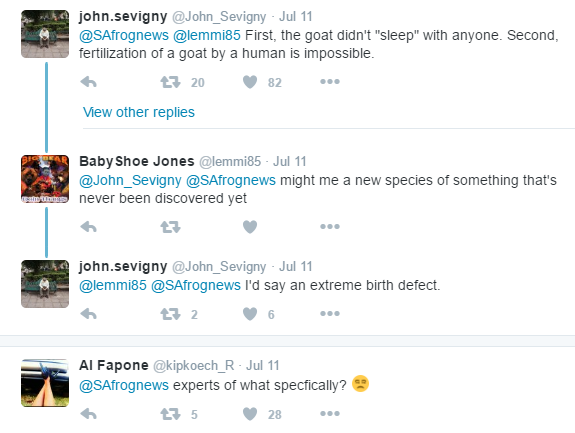This screenshot has width=575, height=433.
Task: Retweet the extreme birth defect tweet
Action: click(171, 314)
